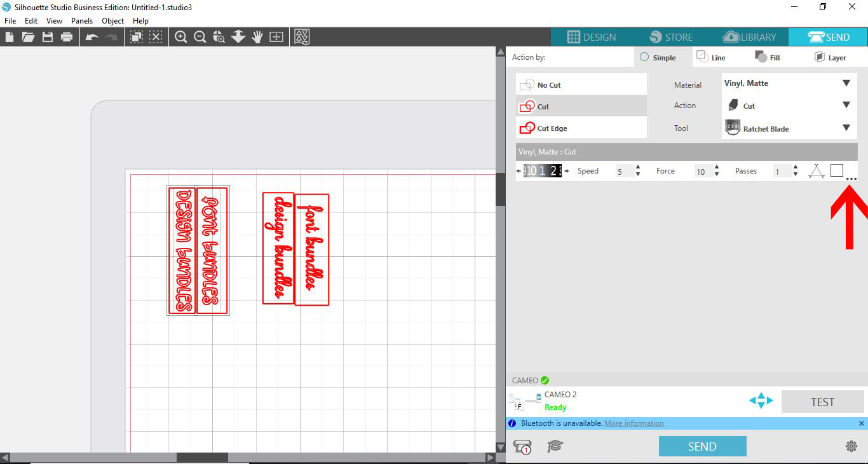Click the blue SEND button
The image size is (868, 464).
(x=702, y=446)
